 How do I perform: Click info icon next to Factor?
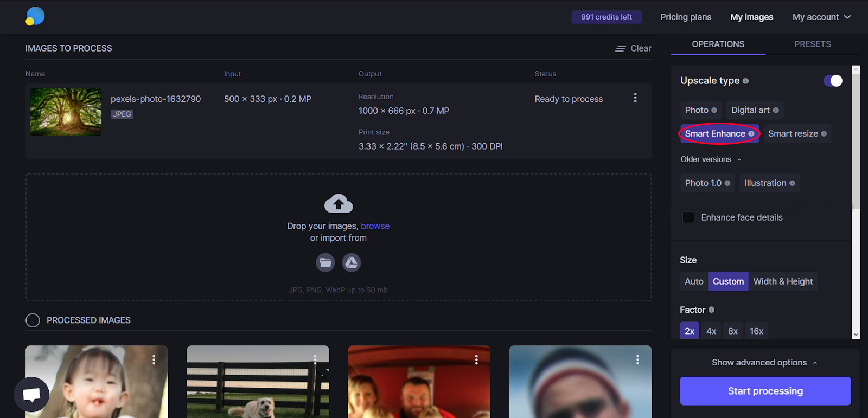[x=711, y=310]
